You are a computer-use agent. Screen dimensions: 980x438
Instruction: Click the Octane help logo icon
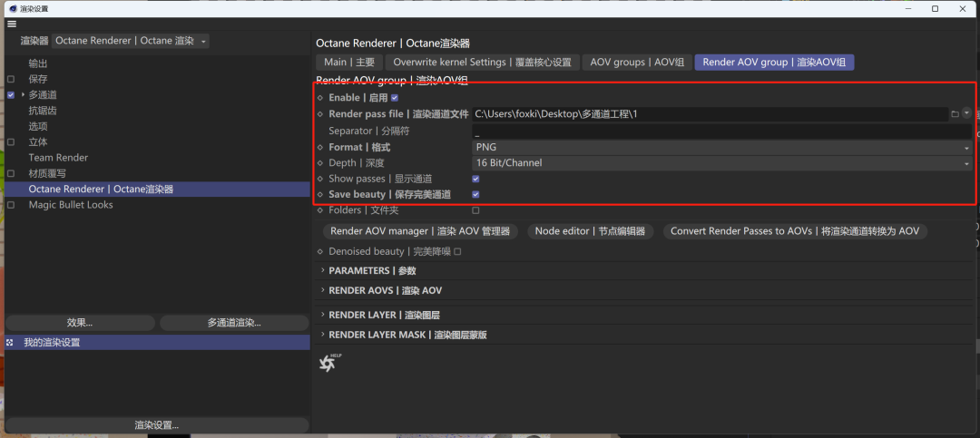(x=328, y=363)
